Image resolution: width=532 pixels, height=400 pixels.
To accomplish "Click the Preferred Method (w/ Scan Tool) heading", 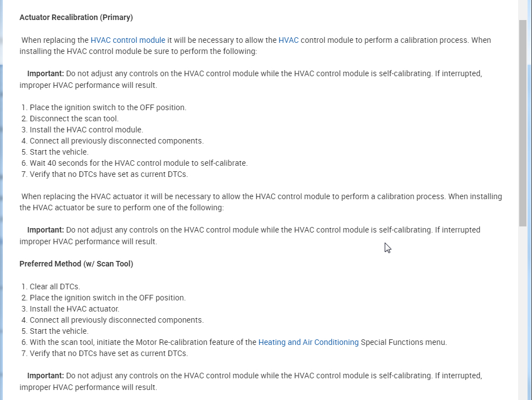I will [x=76, y=264].
